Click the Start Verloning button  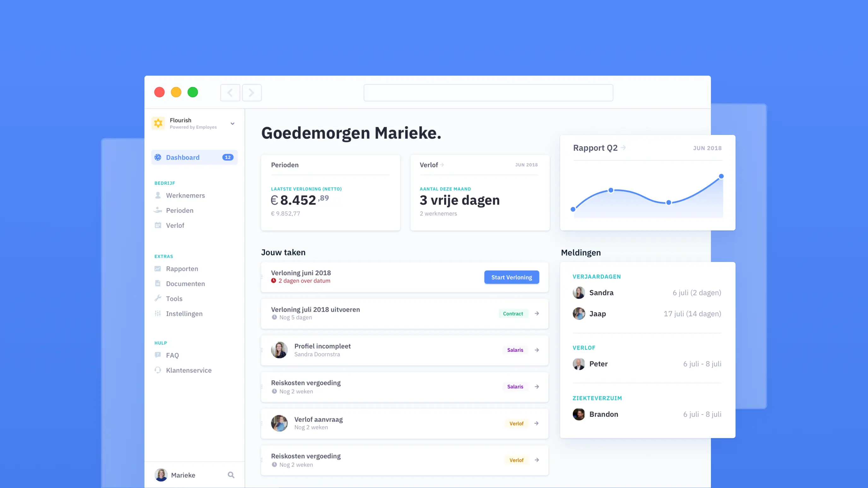[x=512, y=277]
